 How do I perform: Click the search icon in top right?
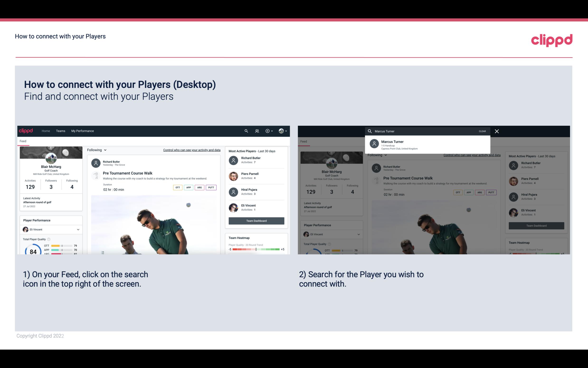coord(246,131)
